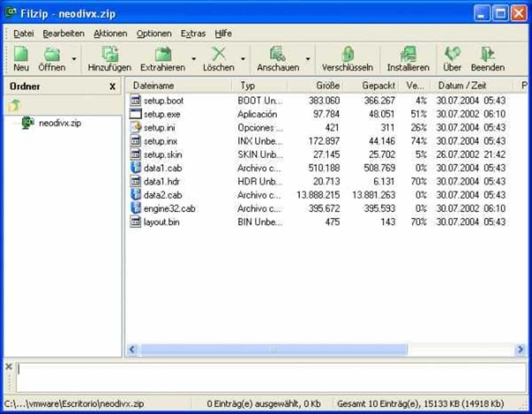Encrypt archive with the Verschlüsseln icon

[347, 54]
